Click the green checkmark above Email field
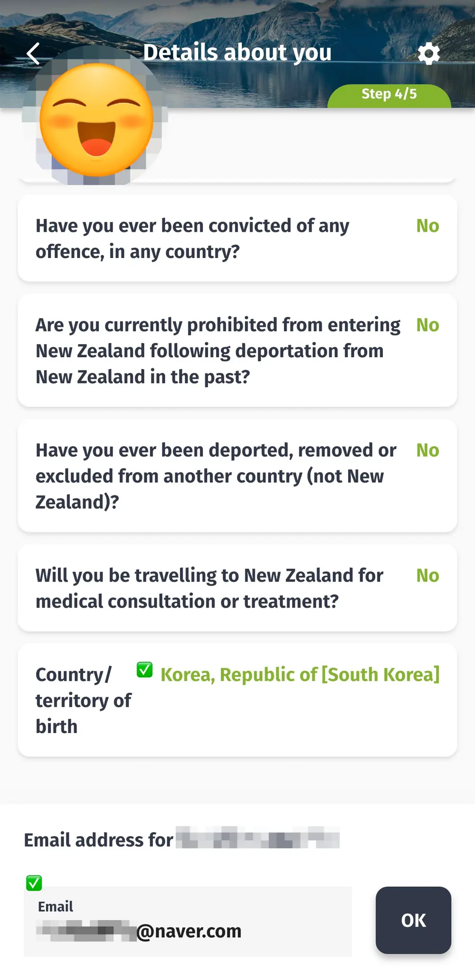The image size is (475, 980). click(34, 883)
